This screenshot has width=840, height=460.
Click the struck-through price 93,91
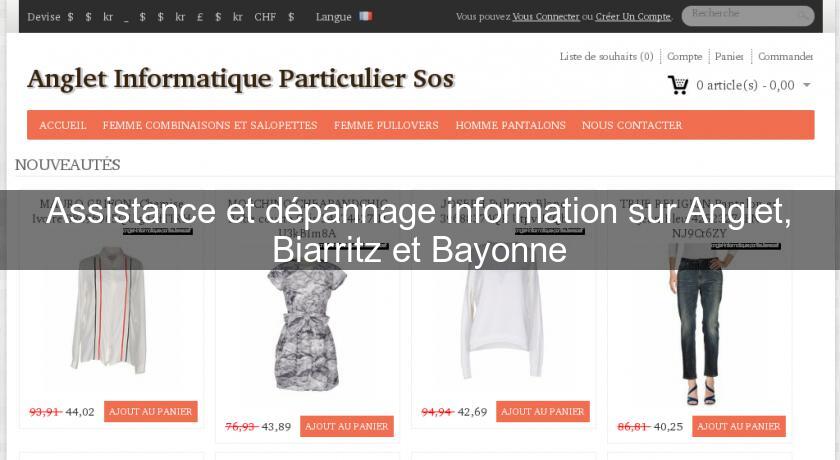45,412
